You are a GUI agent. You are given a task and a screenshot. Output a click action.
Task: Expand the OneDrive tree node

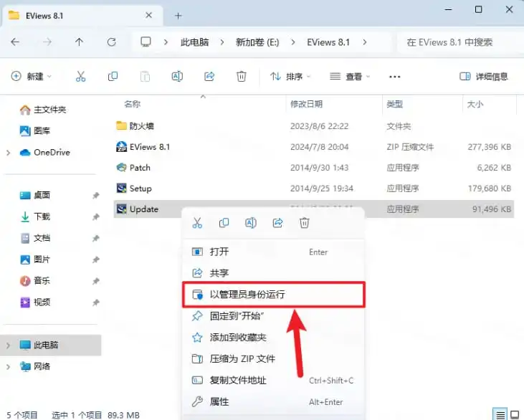click(9, 153)
